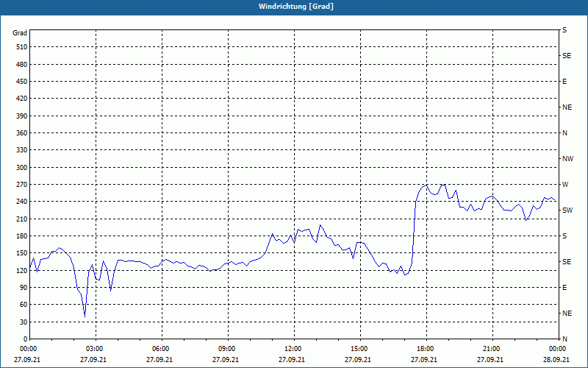Click the 03:00 time axis label
This screenshot has height=368, width=588.
94,349
